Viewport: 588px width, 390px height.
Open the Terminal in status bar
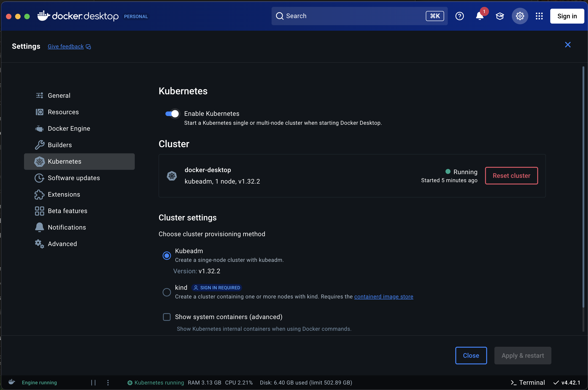pyautogui.click(x=528, y=382)
